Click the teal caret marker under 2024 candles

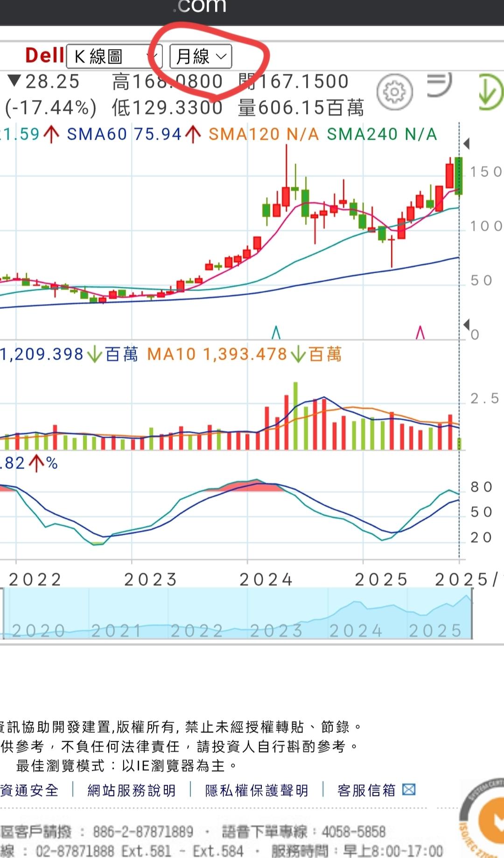(276, 333)
